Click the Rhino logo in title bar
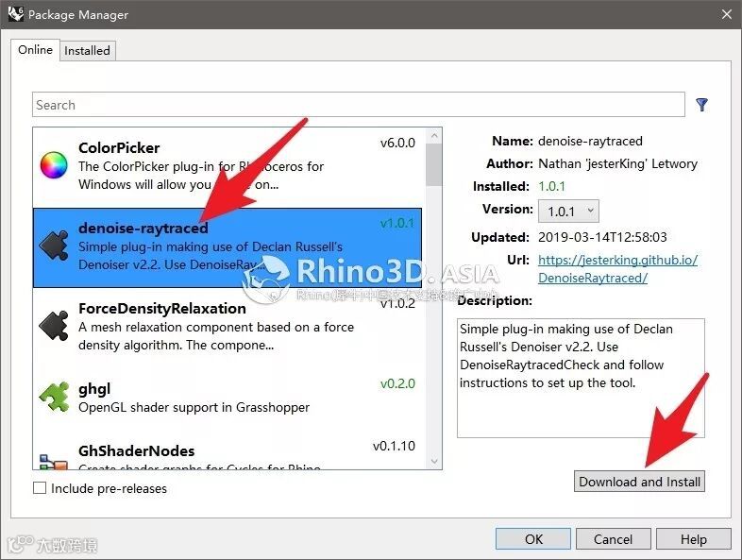 [x=16, y=14]
